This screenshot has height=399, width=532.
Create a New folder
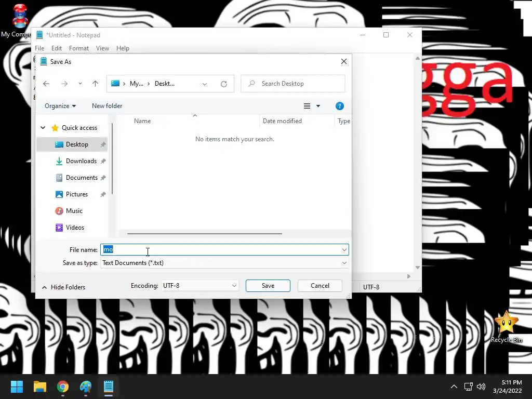[x=107, y=106]
